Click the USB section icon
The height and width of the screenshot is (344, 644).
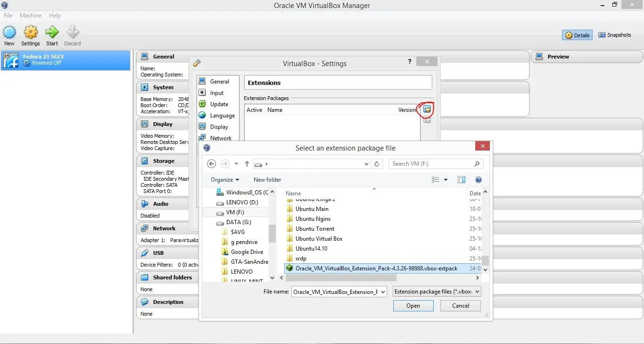point(145,253)
